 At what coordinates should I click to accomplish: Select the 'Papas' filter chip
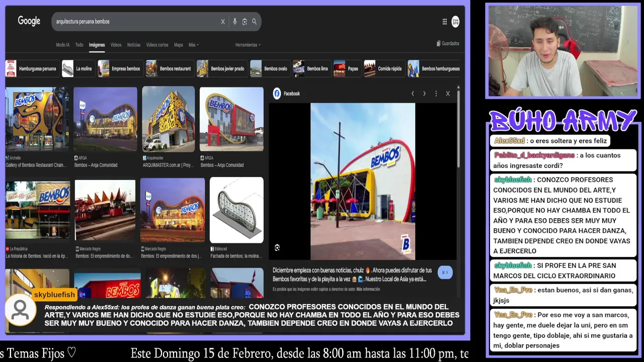click(347, 68)
